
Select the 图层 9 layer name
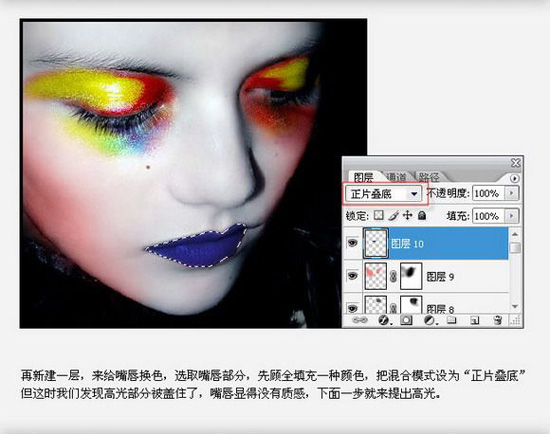click(440, 277)
